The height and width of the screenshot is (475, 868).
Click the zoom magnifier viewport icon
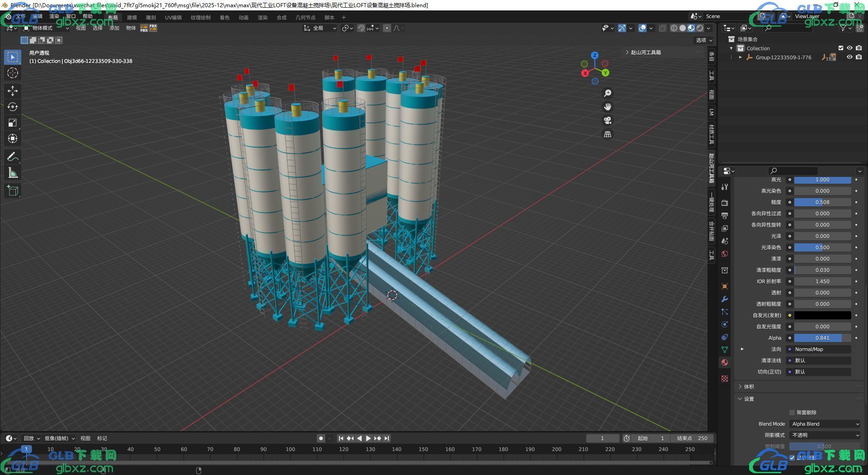coord(608,93)
